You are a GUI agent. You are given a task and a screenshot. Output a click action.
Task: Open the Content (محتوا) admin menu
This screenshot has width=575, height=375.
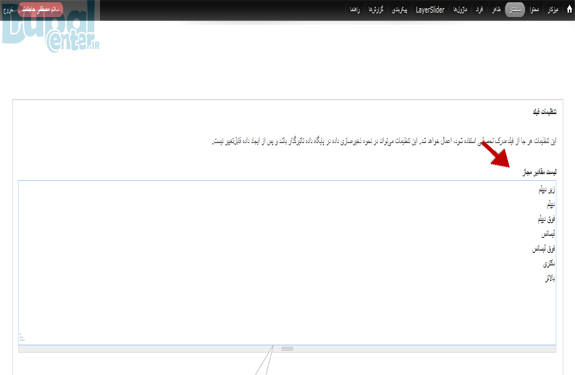tap(534, 10)
